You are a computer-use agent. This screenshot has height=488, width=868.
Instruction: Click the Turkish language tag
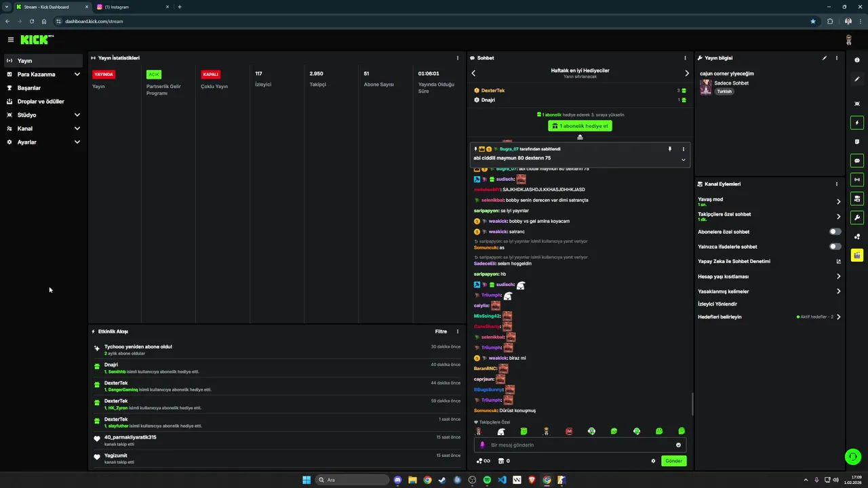coord(724,91)
